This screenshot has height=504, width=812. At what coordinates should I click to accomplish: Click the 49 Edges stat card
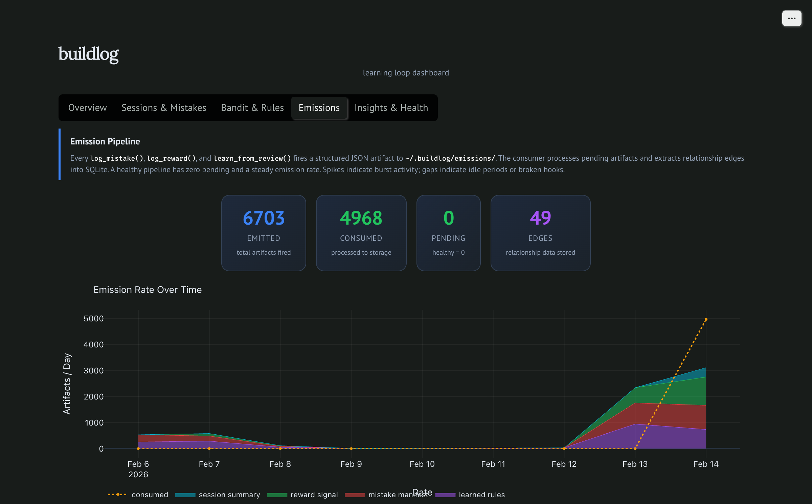540,233
